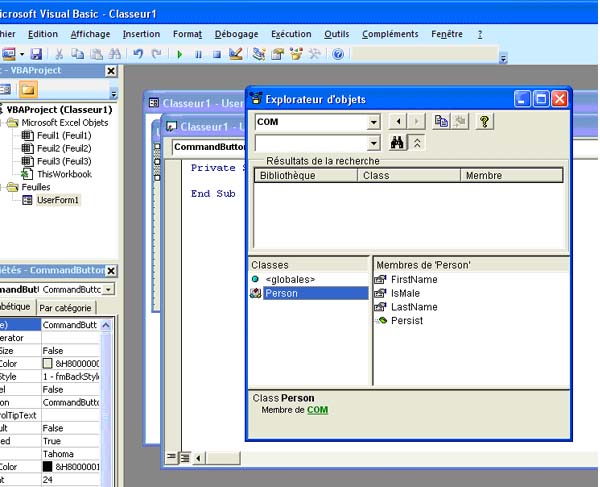600x487 pixels.
Task: Open the CommandButton object combo in the code window
Action: click(x=209, y=147)
